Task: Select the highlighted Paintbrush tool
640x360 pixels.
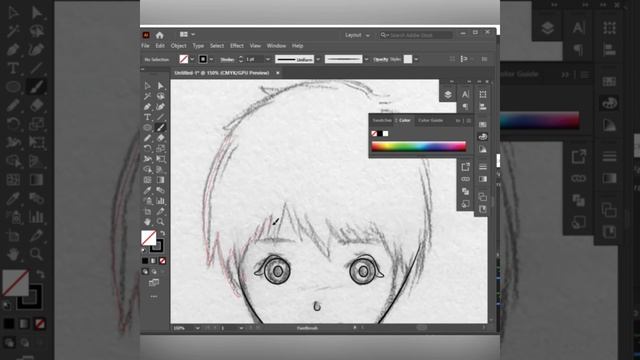Action: click(x=160, y=128)
